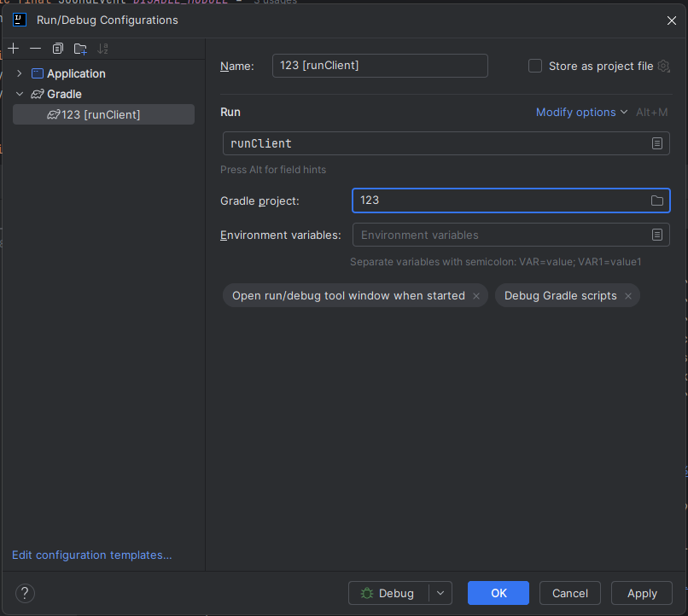Create a new configuration folder
Viewport: 688px width, 616px height.
tap(80, 49)
